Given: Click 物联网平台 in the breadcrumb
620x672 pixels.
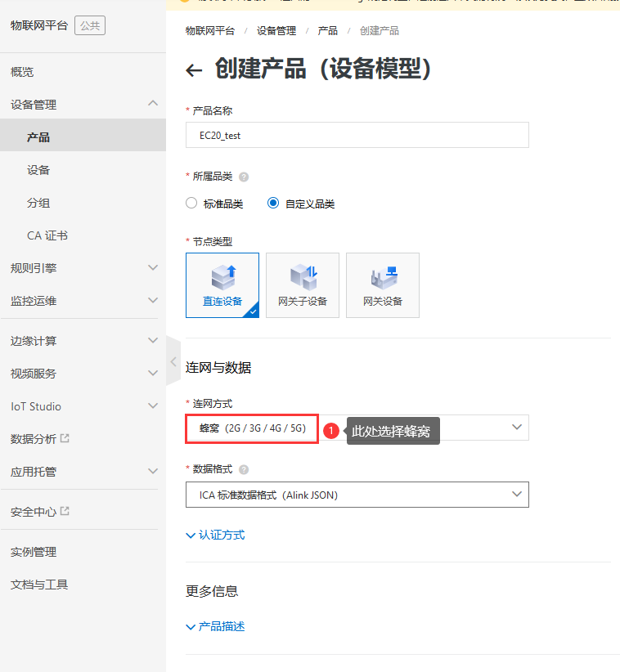Looking at the screenshot, I should tap(210, 31).
